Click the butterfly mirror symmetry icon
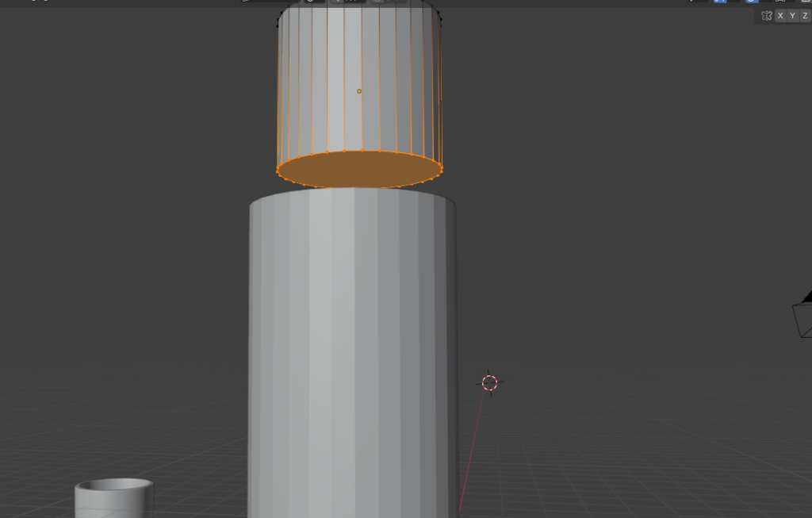The image size is (812, 518). [767, 16]
